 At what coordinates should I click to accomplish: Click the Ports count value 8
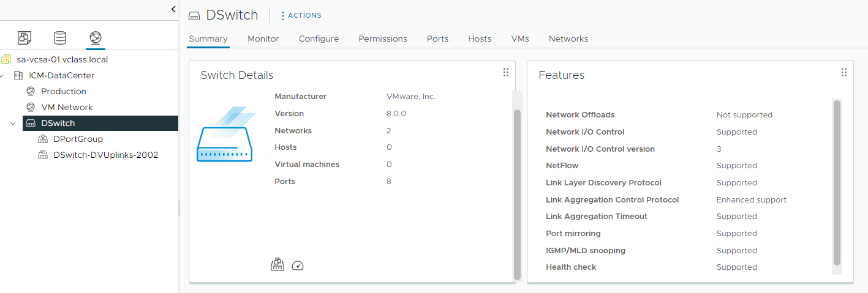tap(389, 182)
